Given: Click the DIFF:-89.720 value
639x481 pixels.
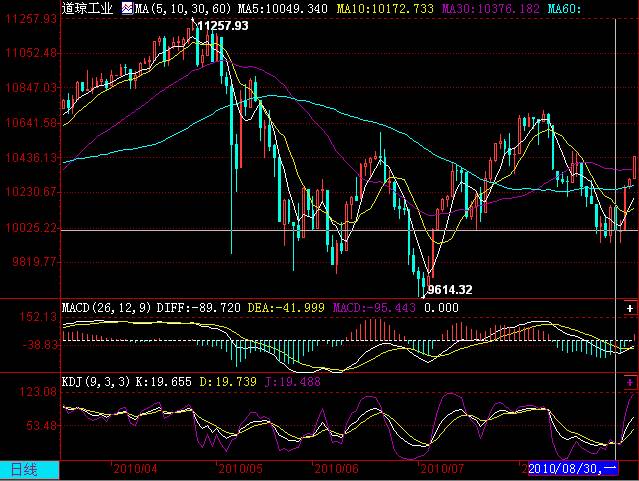Looking at the screenshot, I should [x=199, y=307].
